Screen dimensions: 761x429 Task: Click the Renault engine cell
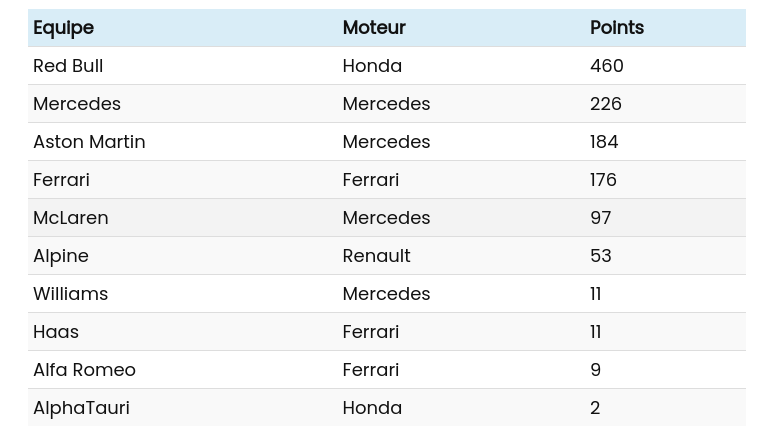coord(376,256)
